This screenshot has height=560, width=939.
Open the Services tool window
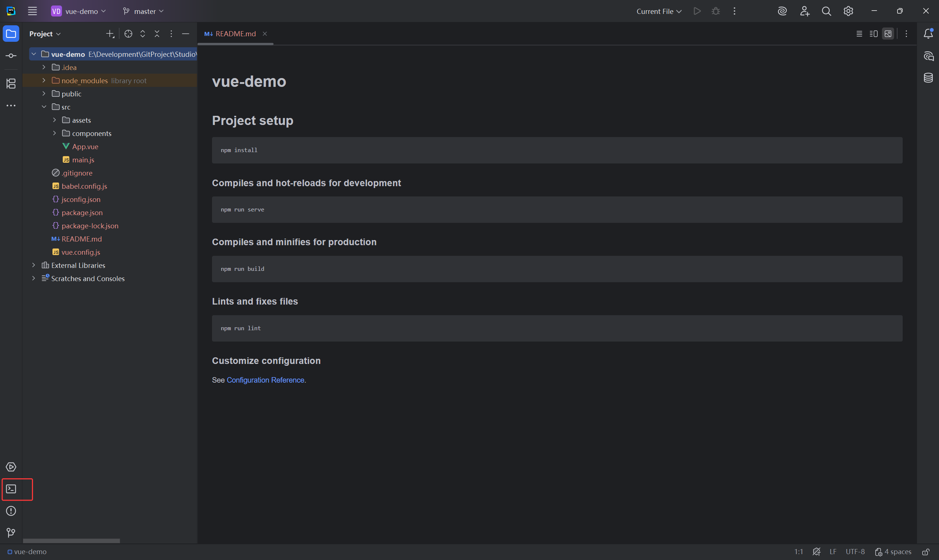pos(11,467)
